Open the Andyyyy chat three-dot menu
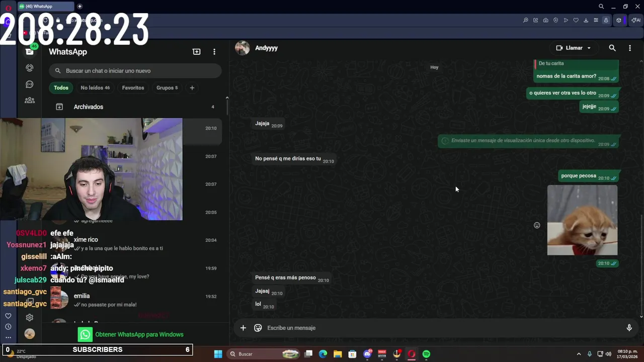This screenshot has width=644, height=362. (x=630, y=48)
